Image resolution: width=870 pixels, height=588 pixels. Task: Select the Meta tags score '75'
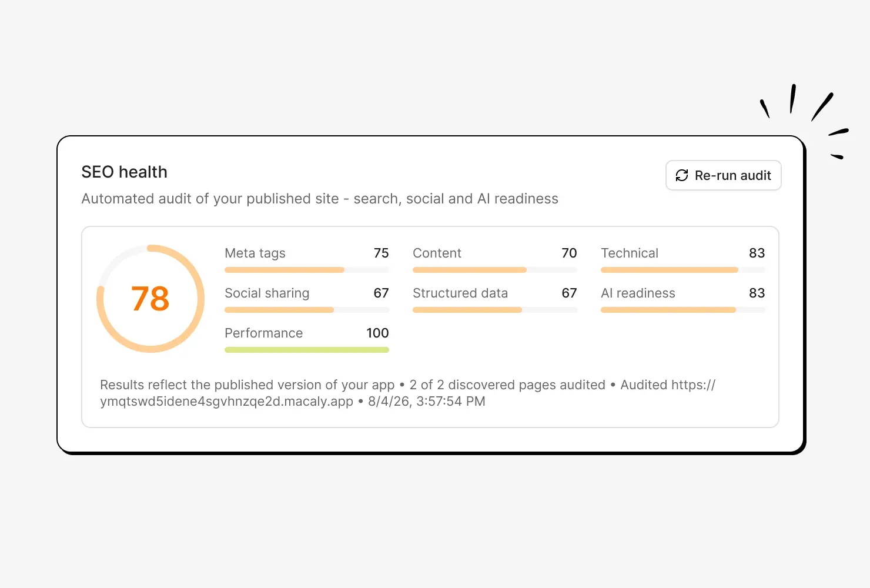pos(382,253)
